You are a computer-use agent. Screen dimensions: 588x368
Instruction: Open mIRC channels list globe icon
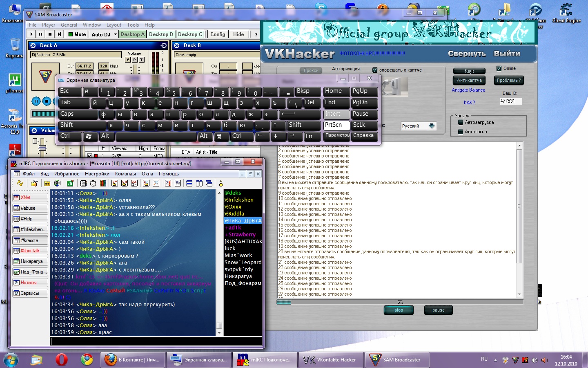click(57, 183)
